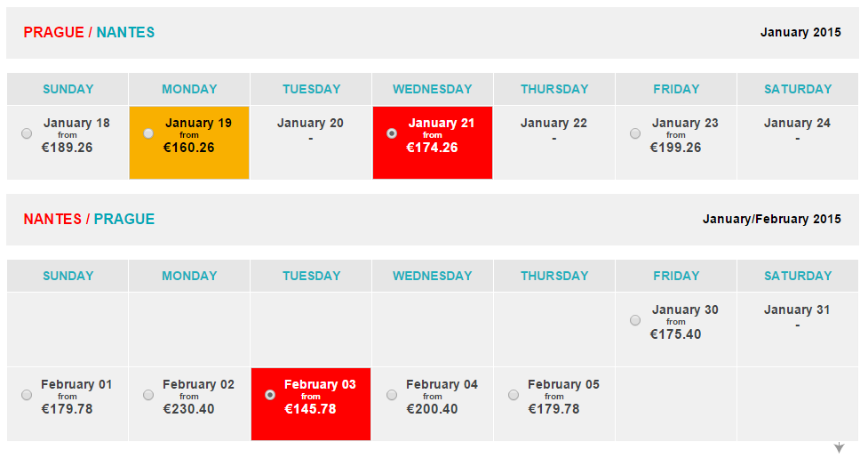Click the unavailable January 20 cell
Image resolution: width=868 pixels, height=458 pixels.
coord(311,143)
